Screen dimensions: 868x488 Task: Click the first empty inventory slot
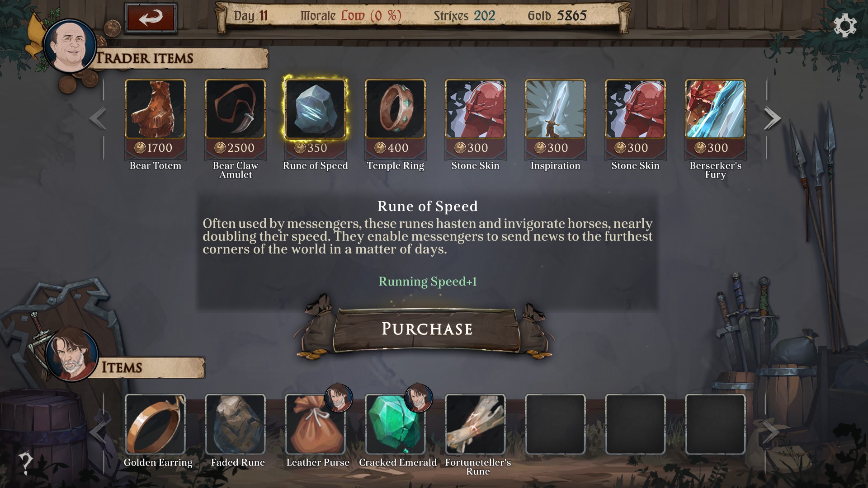pos(555,424)
